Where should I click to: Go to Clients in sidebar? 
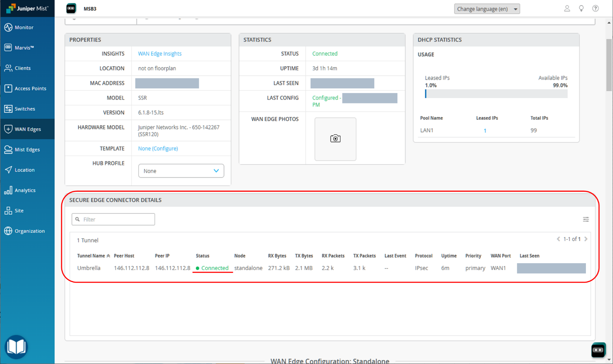click(x=27, y=68)
